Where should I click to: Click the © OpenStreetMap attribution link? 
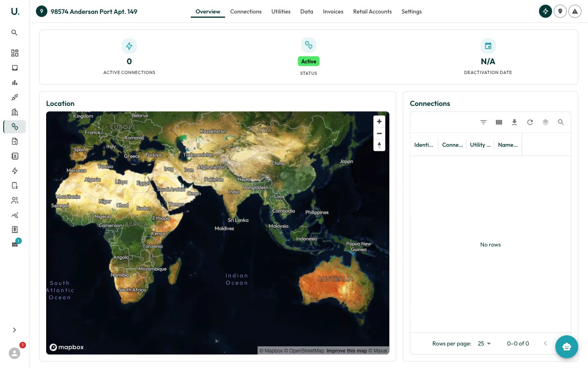pyautogui.click(x=304, y=351)
